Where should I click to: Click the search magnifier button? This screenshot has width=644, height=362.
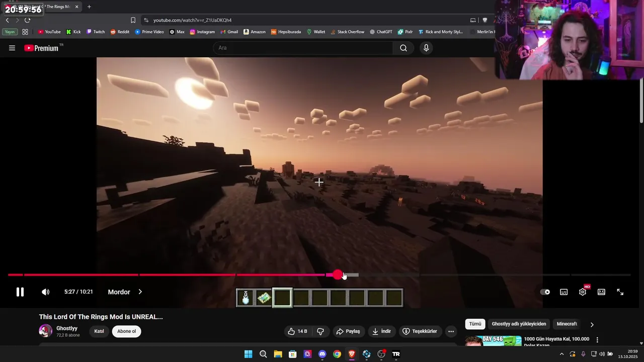point(404,48)
